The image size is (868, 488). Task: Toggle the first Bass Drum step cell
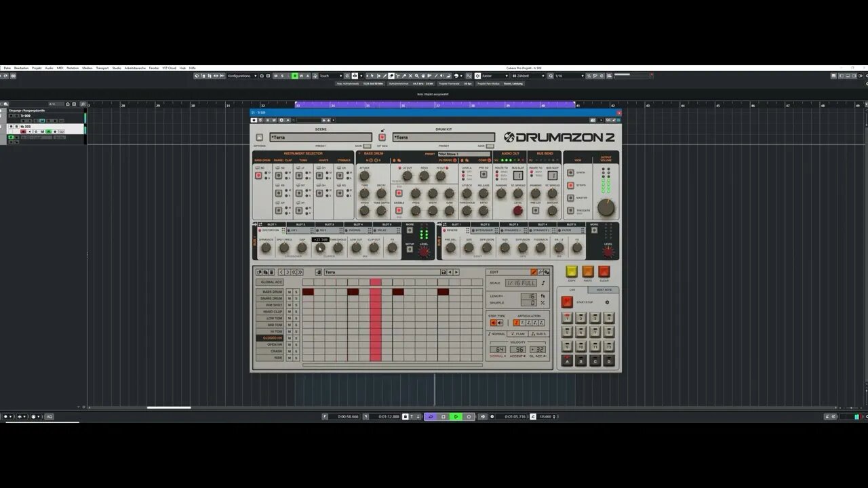coord(308,292)
